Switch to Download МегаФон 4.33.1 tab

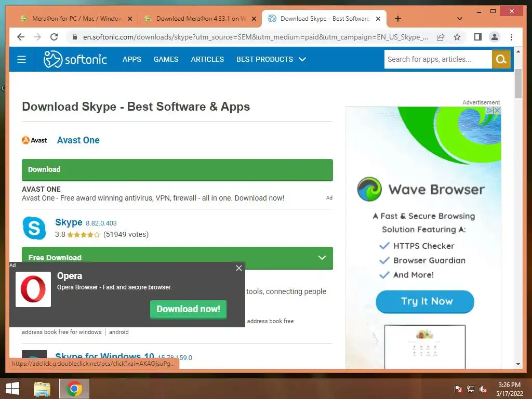(199, 19)
